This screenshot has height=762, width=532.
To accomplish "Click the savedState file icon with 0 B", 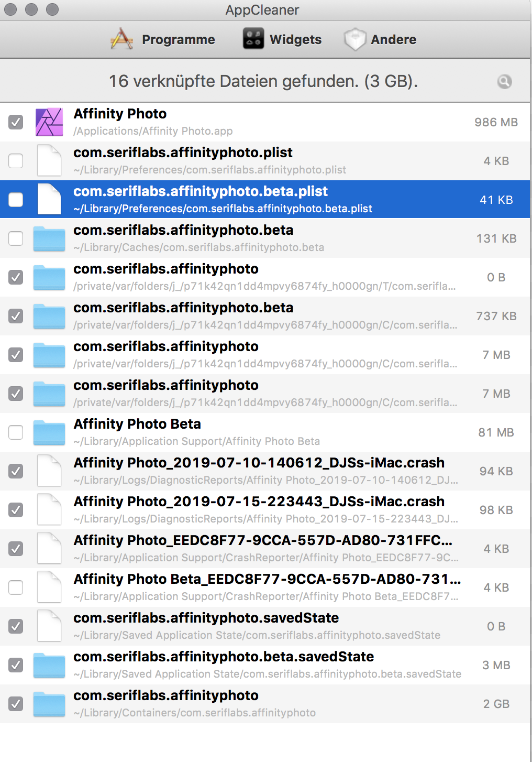I will point(49,626).
